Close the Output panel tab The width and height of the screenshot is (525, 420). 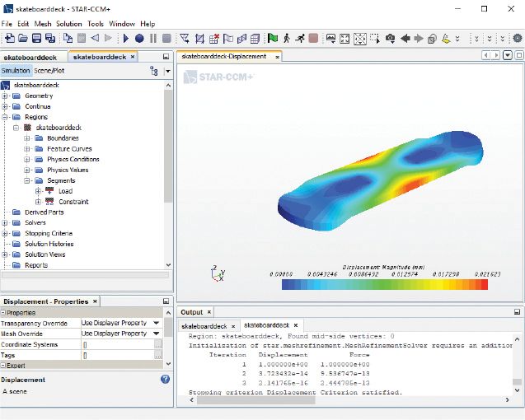pos(209,312)
